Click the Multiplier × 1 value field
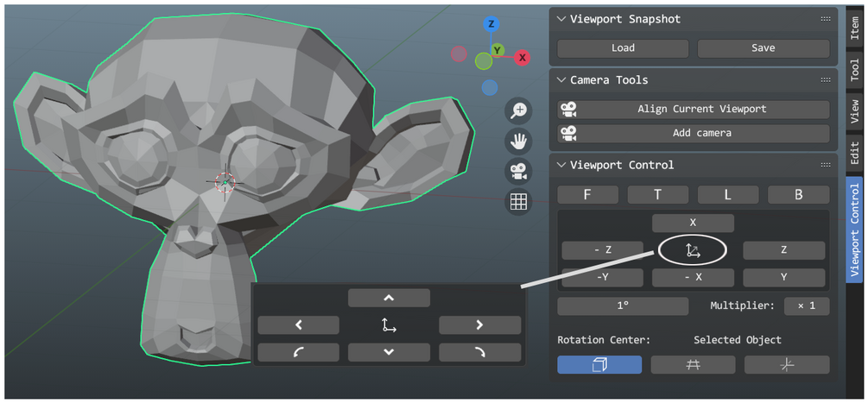Screen dimensions: 868x403 coord(807,306)
